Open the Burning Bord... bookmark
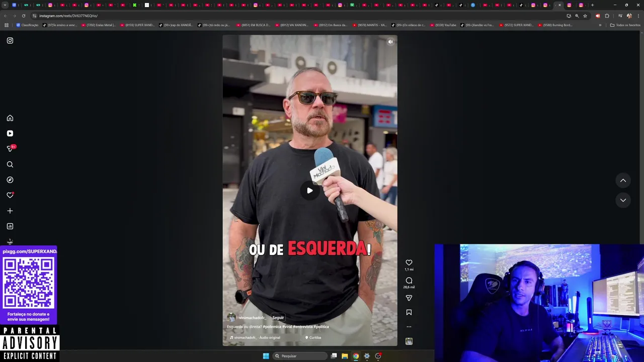644x362 pixels. [555, 25]
